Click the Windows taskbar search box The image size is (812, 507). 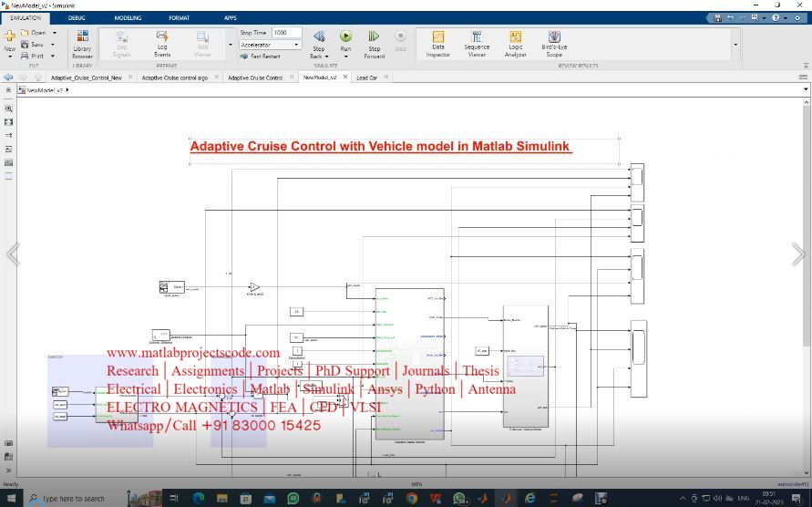coord(73,499)
